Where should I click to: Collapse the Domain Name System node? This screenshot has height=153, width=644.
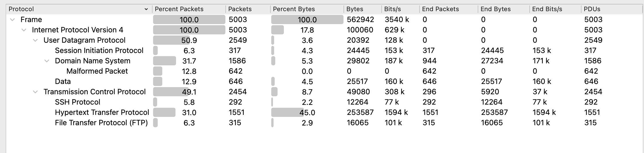[47, 61]
